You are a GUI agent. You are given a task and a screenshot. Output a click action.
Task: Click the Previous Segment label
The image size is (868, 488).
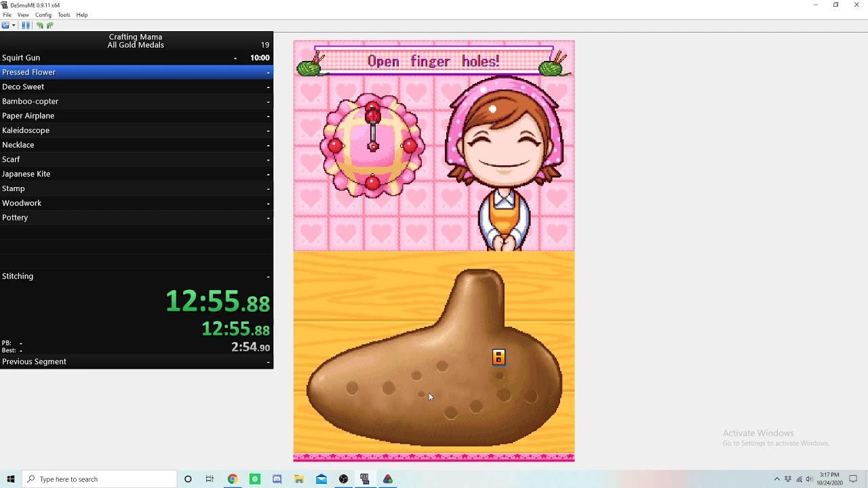point(34,361)
